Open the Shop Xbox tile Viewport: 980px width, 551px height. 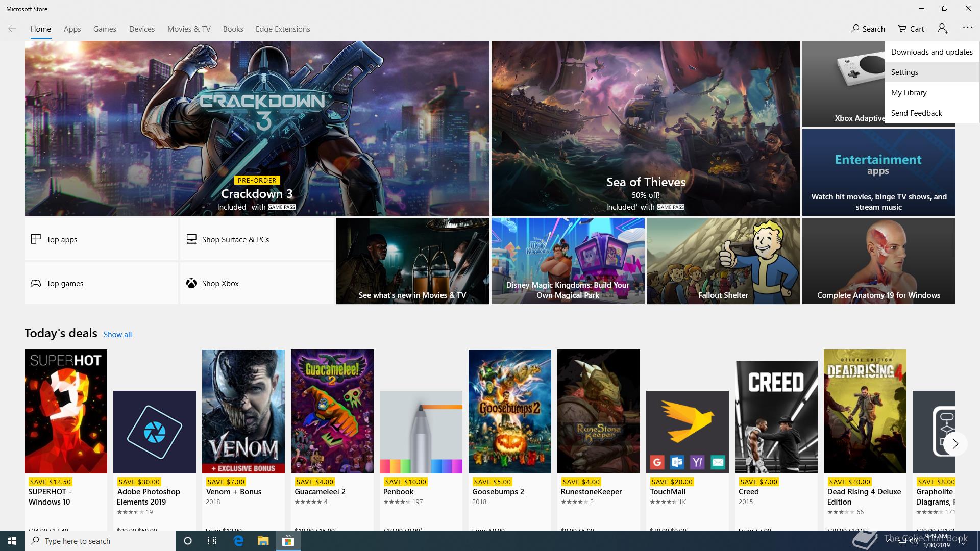(x=257, y=283)
